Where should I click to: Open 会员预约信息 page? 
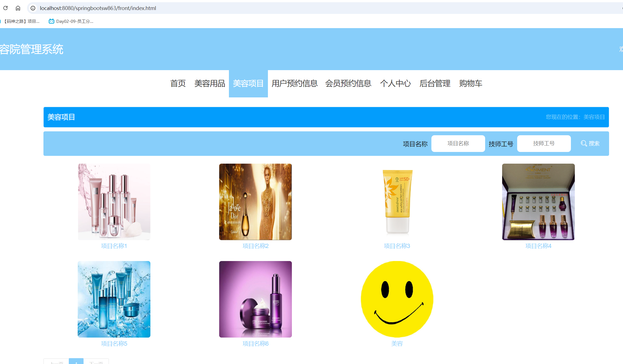(x=348, y=83)
